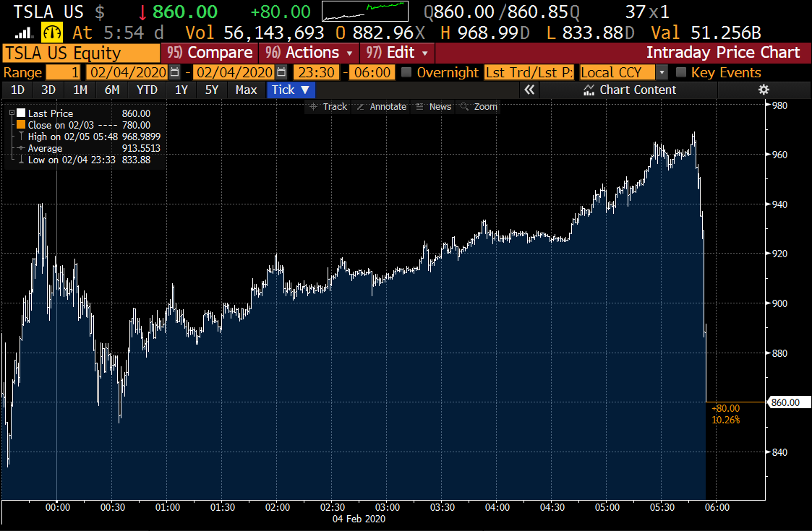Select the 3D period tab
The width and height of the screenshot is (812, 531).
pyautogui.click(x=48, y=90)
